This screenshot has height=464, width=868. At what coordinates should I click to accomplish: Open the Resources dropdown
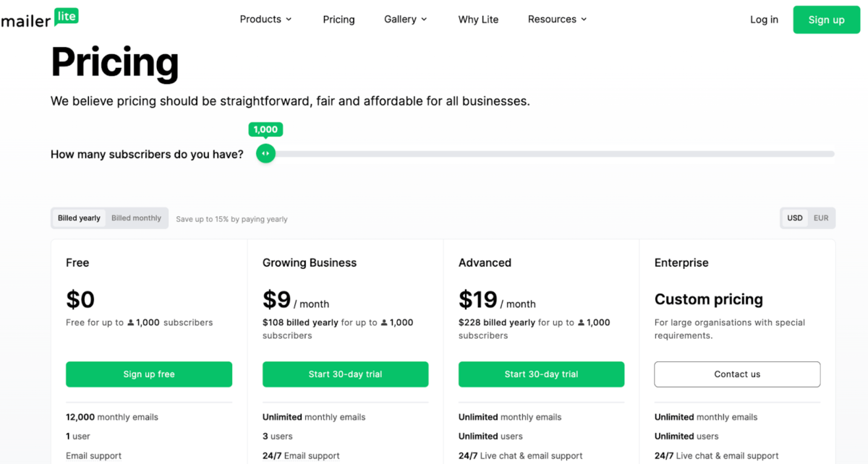(x=557, y=20)
